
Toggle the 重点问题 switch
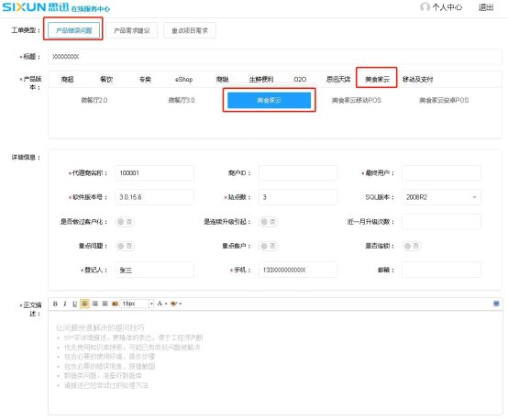125,246
